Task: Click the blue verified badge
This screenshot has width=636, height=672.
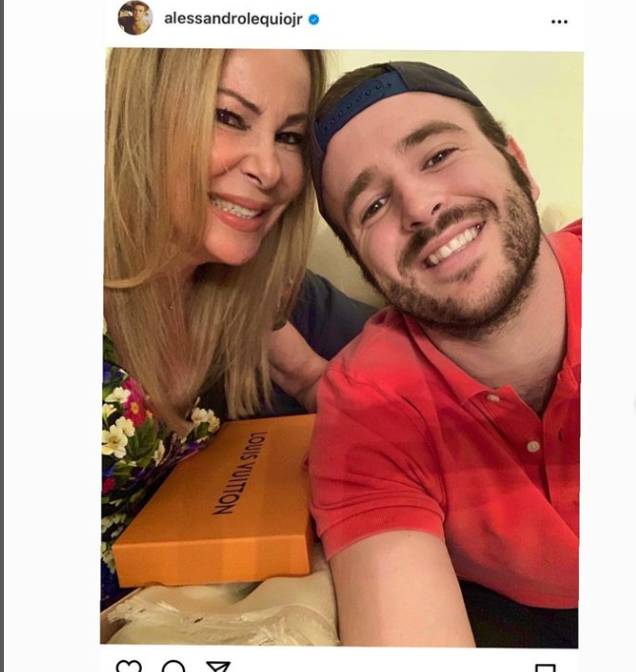Action: [314, 20]
